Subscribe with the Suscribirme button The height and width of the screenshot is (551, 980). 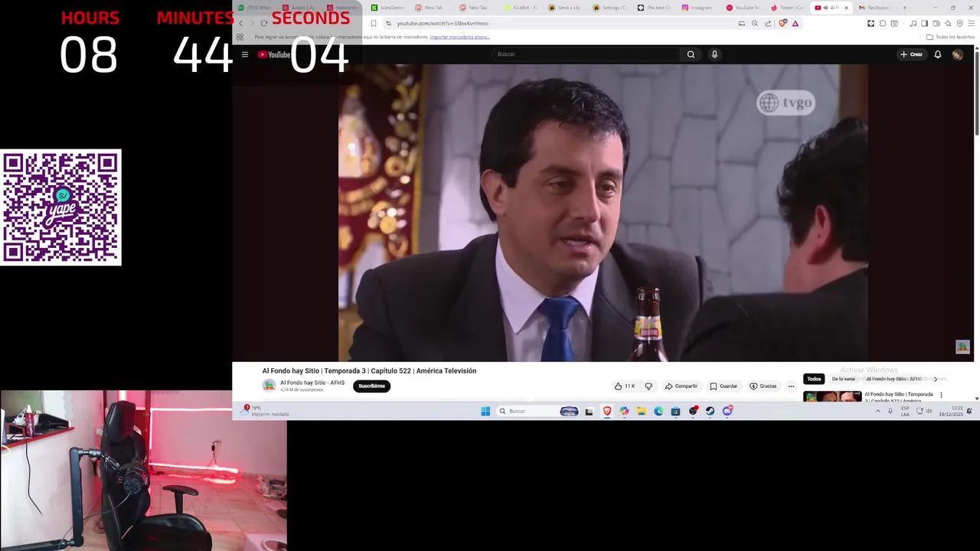(x=372, y=386)
